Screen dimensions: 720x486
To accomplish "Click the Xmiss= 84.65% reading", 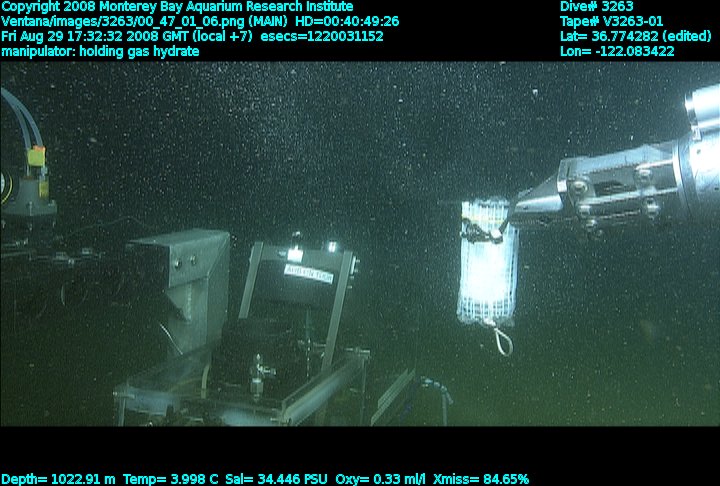I will tap(481, 479).
